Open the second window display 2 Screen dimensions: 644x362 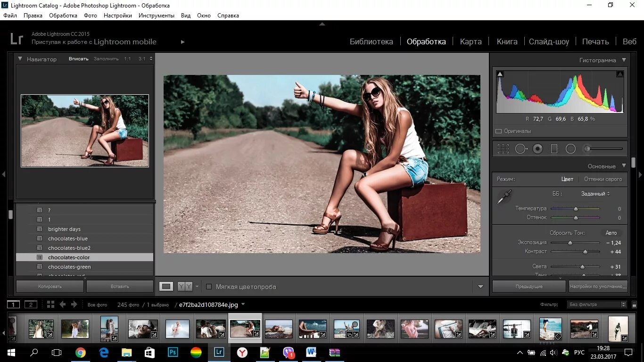coord(31,304)
